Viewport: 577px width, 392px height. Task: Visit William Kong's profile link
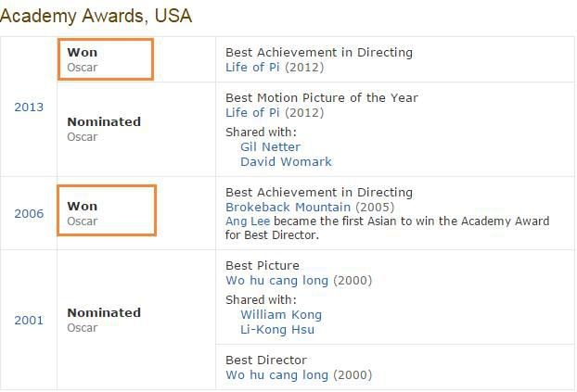(281, 315)
